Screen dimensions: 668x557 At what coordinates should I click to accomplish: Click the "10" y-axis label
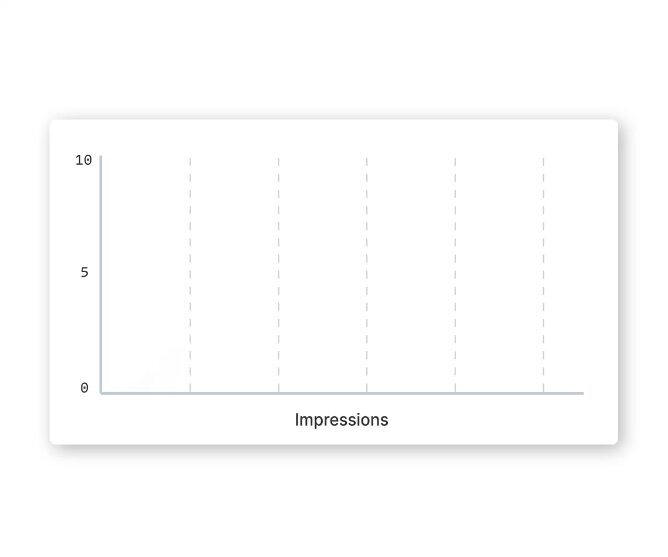coord(84,160)
